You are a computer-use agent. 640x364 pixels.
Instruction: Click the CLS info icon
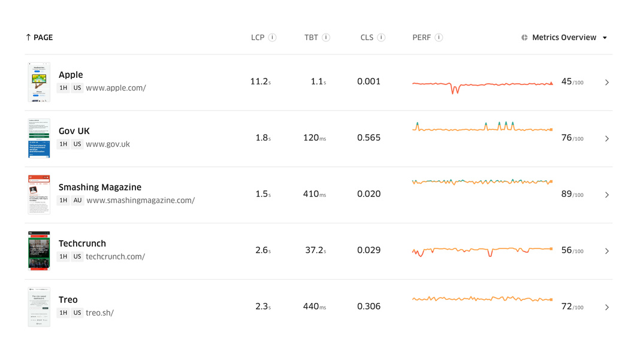(x=381, y=38)
